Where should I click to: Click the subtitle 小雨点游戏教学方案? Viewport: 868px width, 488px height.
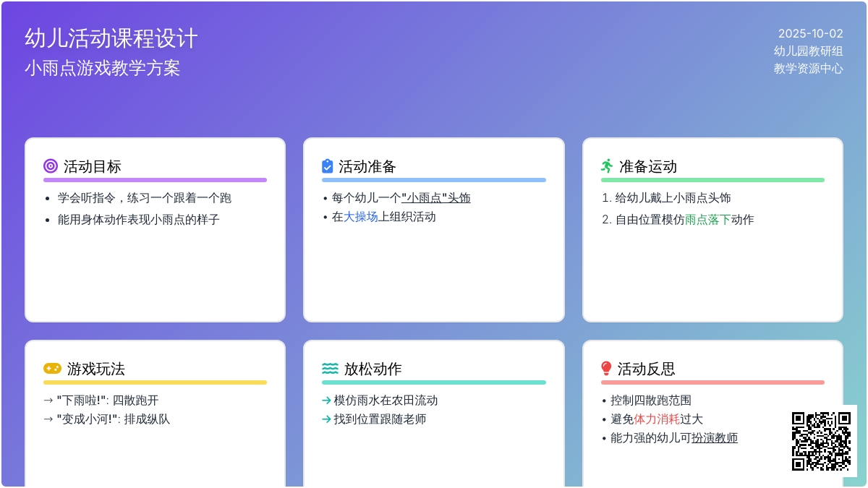click(x=102, y=68)
